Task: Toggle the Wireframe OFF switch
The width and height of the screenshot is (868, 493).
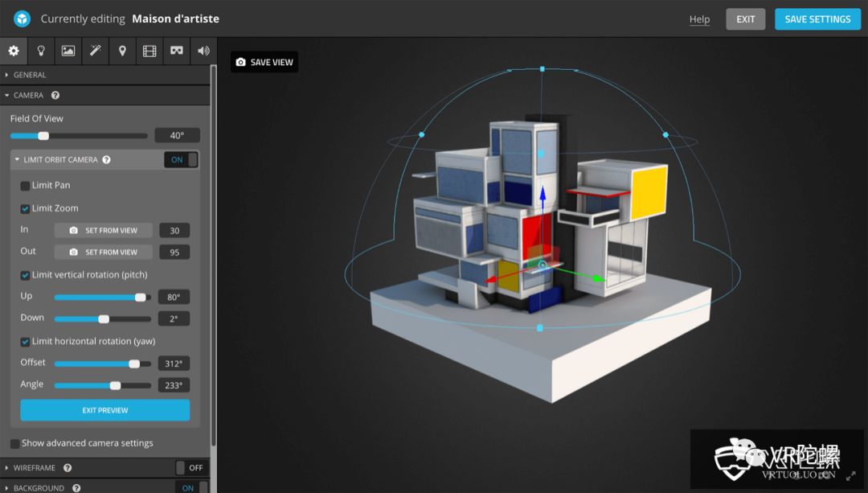Action: (x=191, y=467)
